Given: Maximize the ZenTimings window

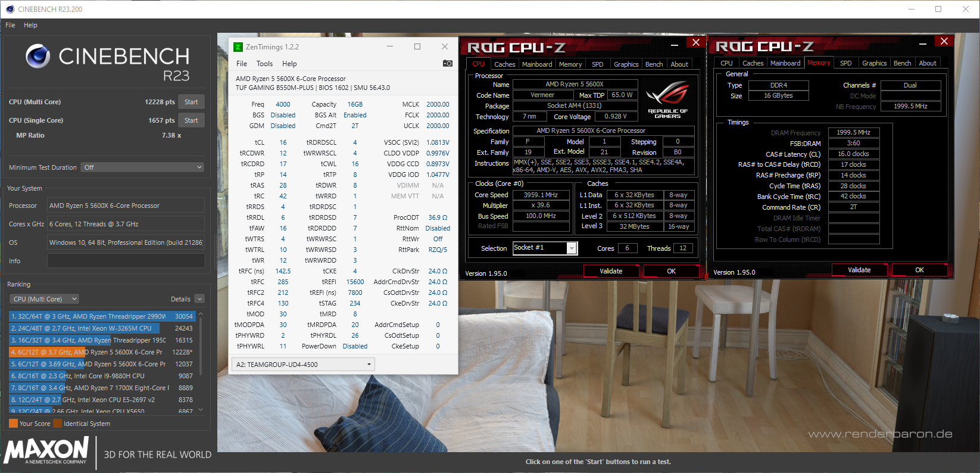Looking at the screenshot, I should [417, 46].
